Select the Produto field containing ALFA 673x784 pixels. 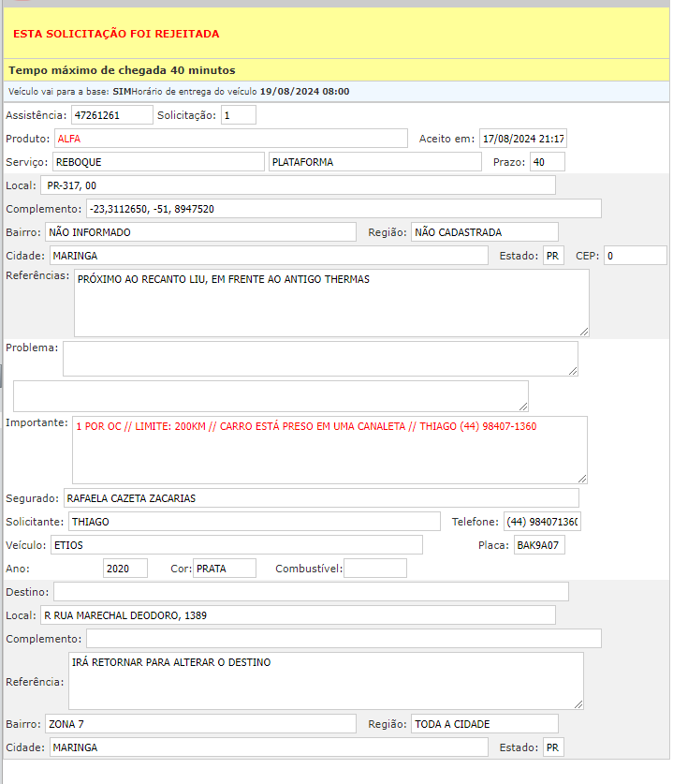(x=230, y=139)
